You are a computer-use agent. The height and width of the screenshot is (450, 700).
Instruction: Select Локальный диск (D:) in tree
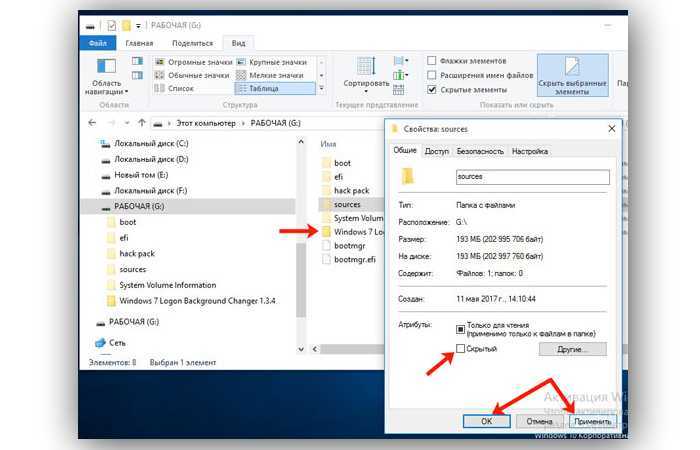[x=151, y=159]
